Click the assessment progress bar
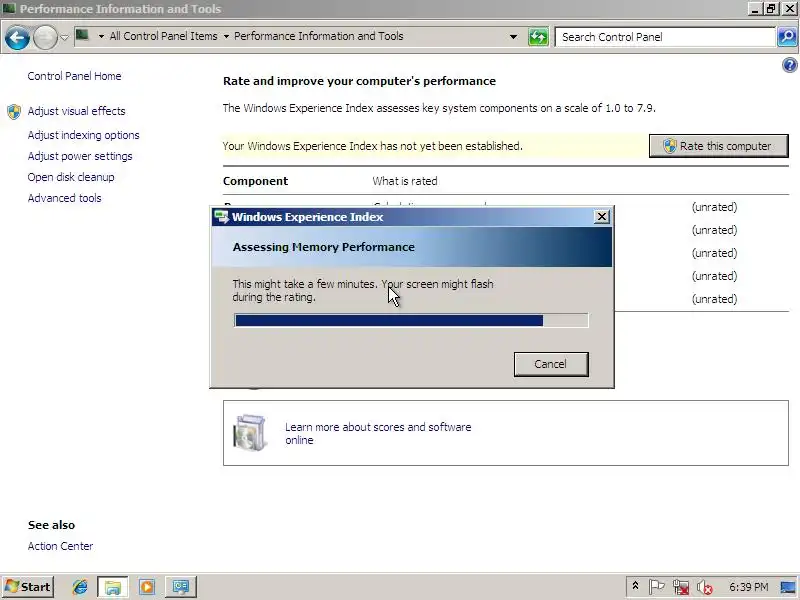This screenshot has height=600, width=800. 411,320
